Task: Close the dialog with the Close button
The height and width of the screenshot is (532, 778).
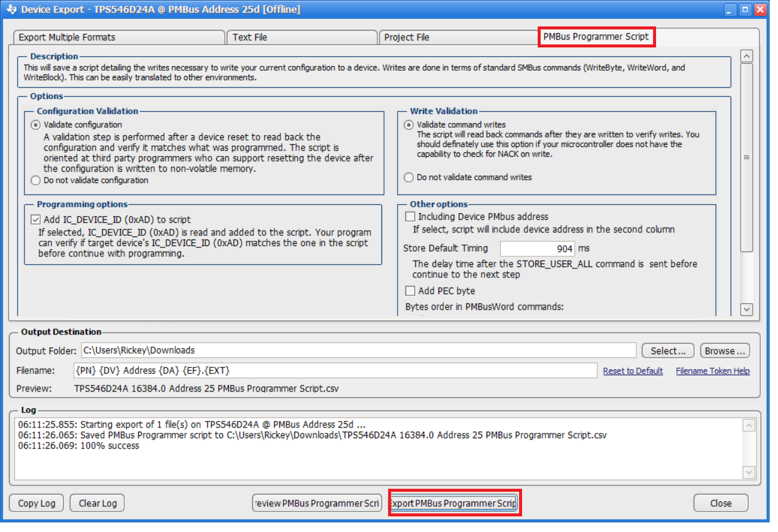Action: tap(721, 503)
